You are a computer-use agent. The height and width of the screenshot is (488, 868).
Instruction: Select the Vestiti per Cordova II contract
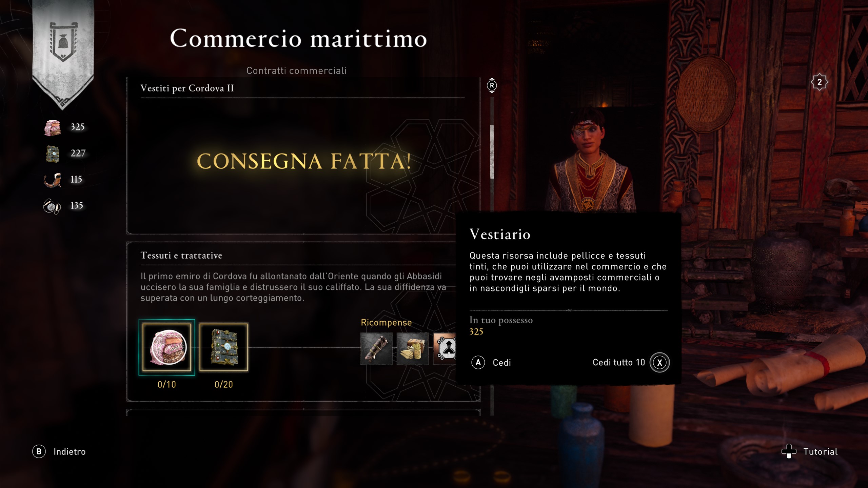(x=187, y=88)
